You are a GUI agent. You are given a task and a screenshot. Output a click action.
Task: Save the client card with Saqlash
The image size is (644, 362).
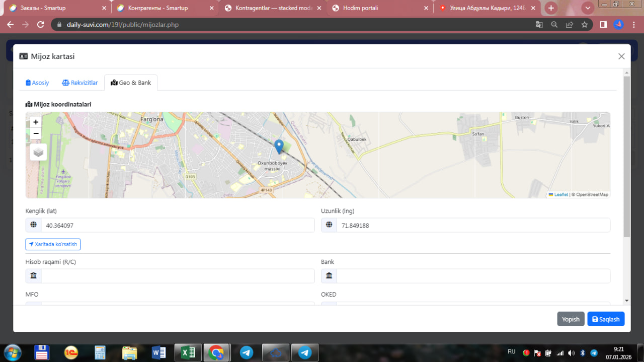pos(606,319)
